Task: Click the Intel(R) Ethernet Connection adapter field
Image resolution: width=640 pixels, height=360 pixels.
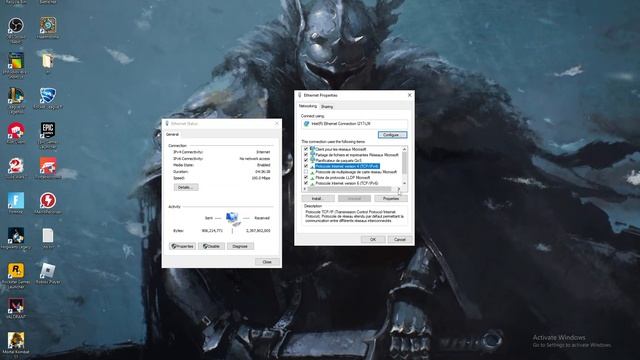Action: click(x=354, y=123)
